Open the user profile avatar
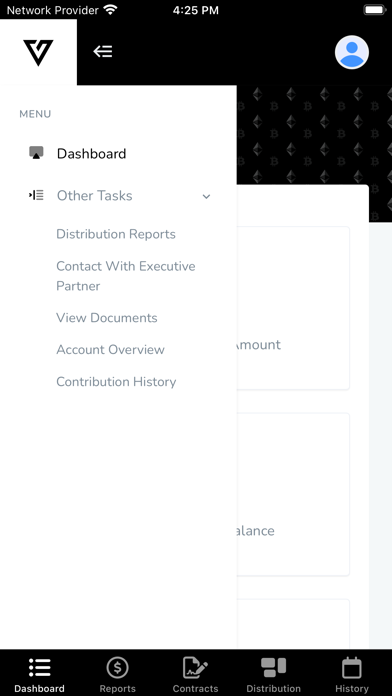The height and width of the screenshot is (696, 392). click(352, 52)
